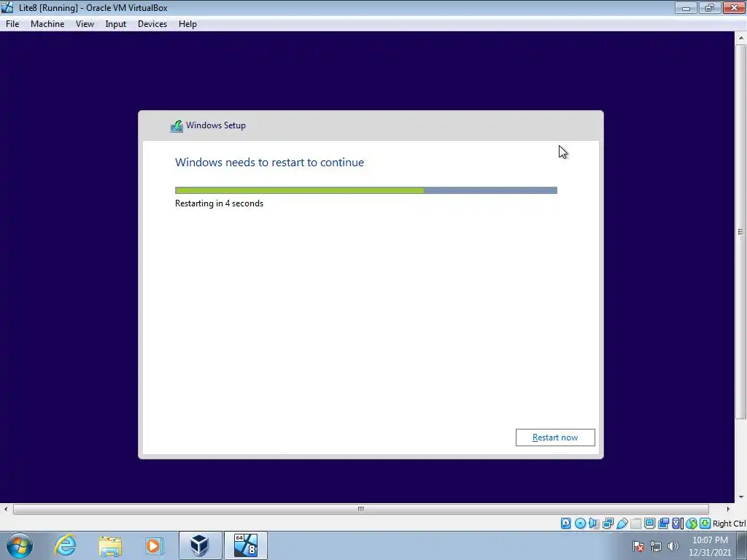Screen dimensions: 747x560
Task: Click the vertical scrollbar up arrow
Action: 741,38
